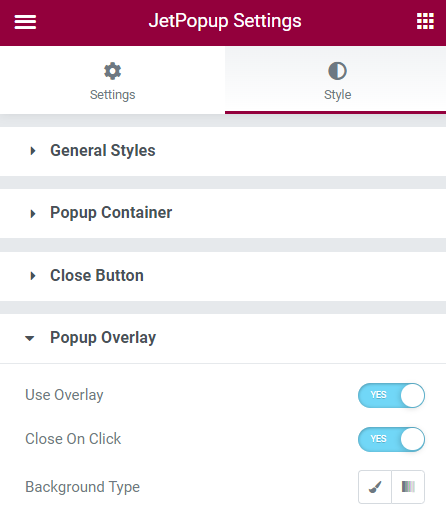
Task: Switch to the Settings tab label
Action: pyautogui.click(x=113, y=95)
